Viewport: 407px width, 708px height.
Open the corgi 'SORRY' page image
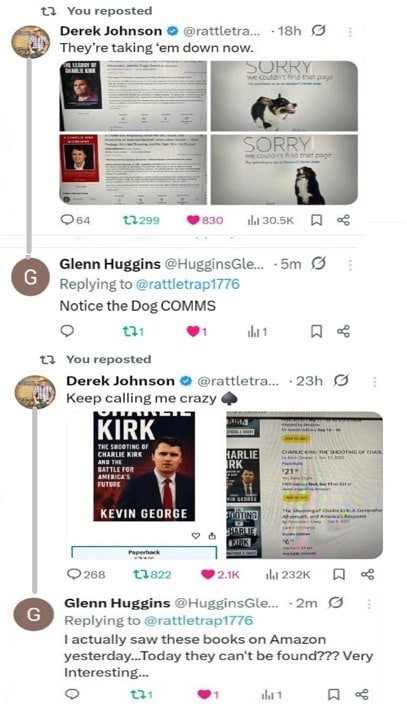[284, 96]
